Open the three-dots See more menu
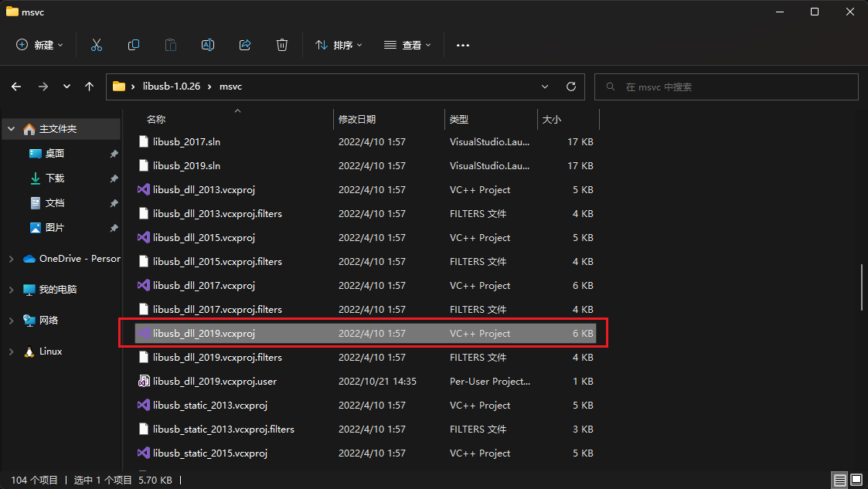868x489 pixels. 463,46
